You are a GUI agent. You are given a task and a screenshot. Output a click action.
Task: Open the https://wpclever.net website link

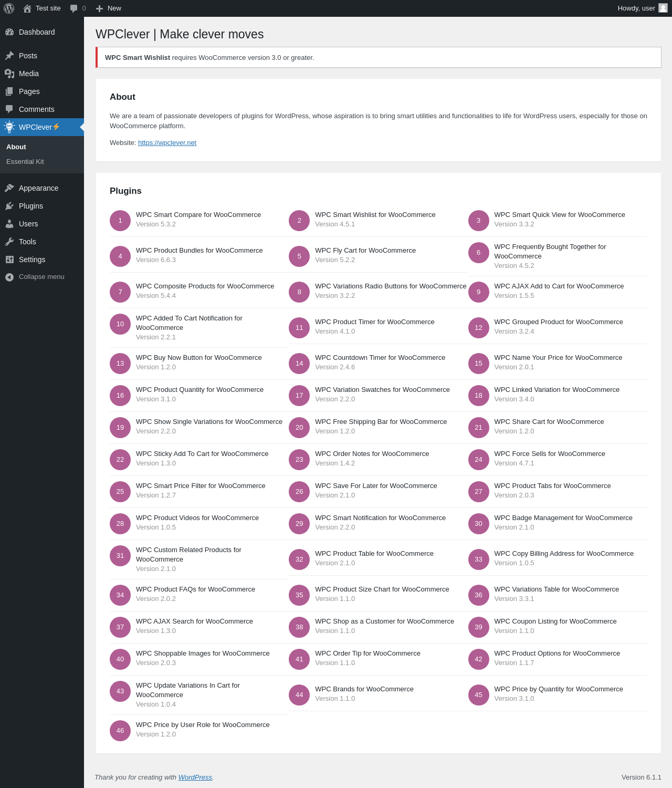pos(167,143)
